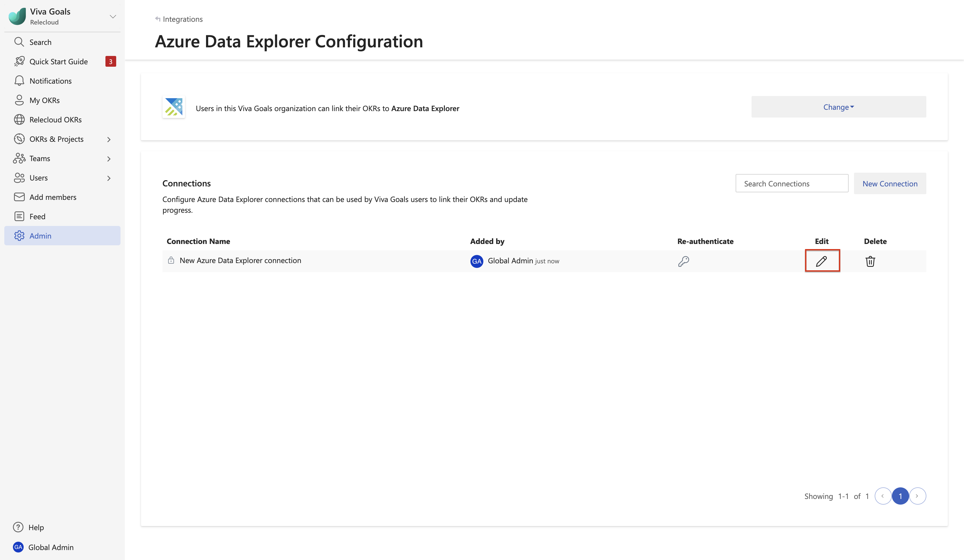Click the lock icon beside connection name
This screenshot has width=964, height=560.
pyautogui.click(x=171, y=260)
